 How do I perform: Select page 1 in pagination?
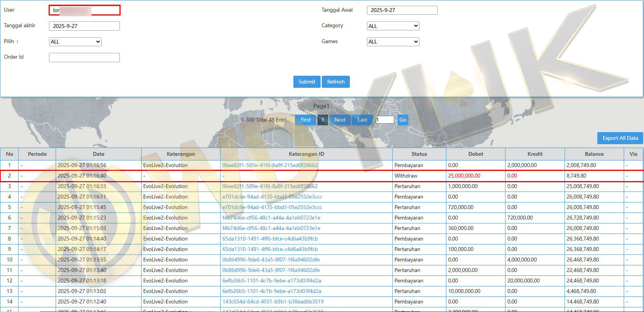323,120
